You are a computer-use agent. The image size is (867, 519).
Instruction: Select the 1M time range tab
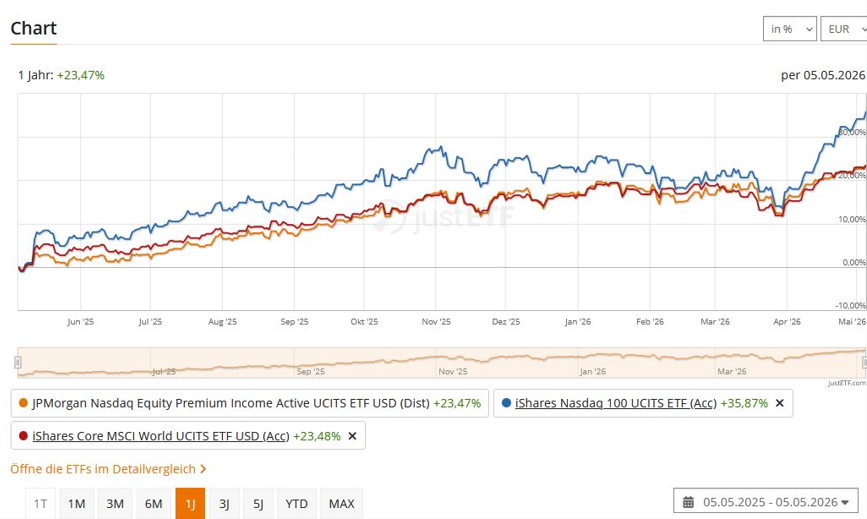(x=76, y=504)
